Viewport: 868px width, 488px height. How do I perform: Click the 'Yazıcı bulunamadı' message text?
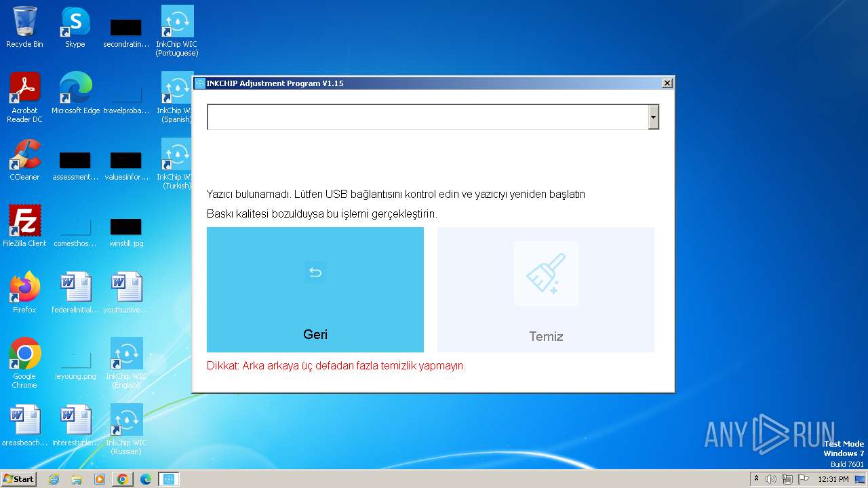396,195
